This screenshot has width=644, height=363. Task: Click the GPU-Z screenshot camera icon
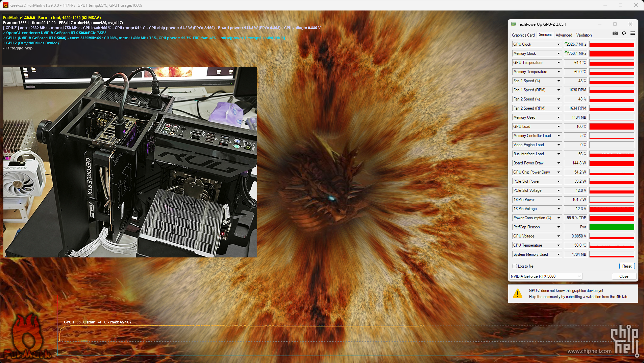coord(615,33)
